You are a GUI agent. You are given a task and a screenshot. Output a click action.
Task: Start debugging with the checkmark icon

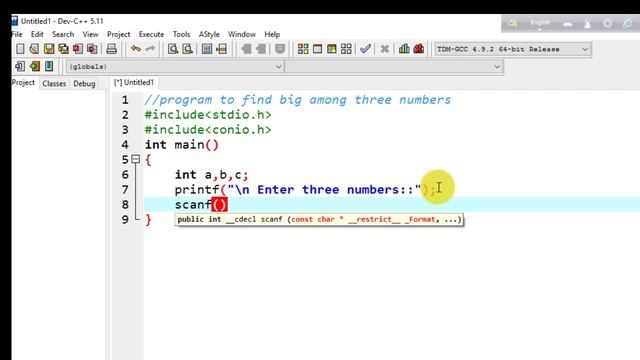point(365,49)
